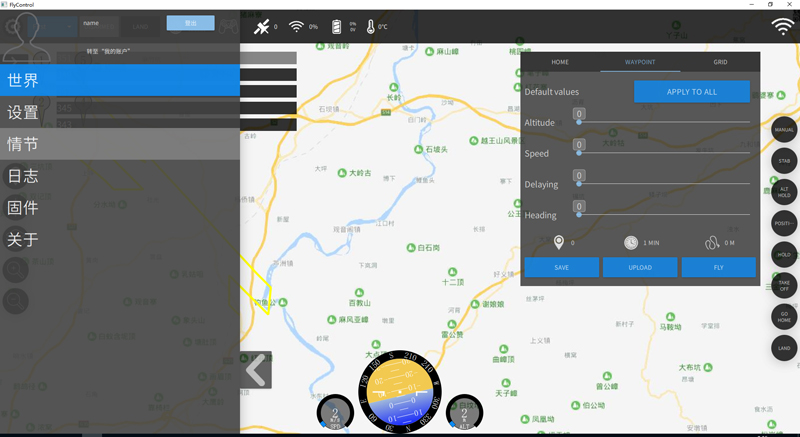
Task: Enable MANUAL flight mode
Action: pos(784,130)
